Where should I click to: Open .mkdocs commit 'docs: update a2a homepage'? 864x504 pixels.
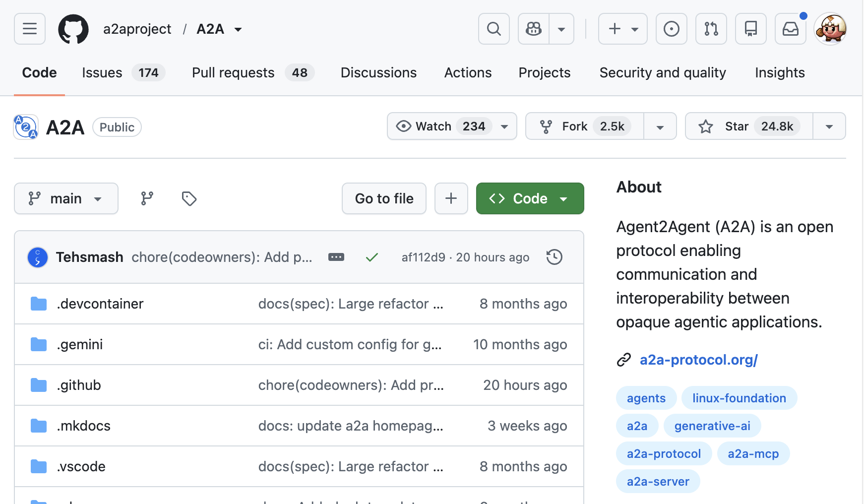point(351,426)
